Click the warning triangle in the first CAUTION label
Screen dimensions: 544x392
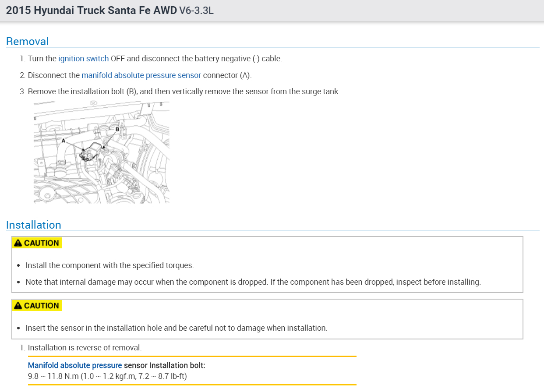click(x=18, y=243)
